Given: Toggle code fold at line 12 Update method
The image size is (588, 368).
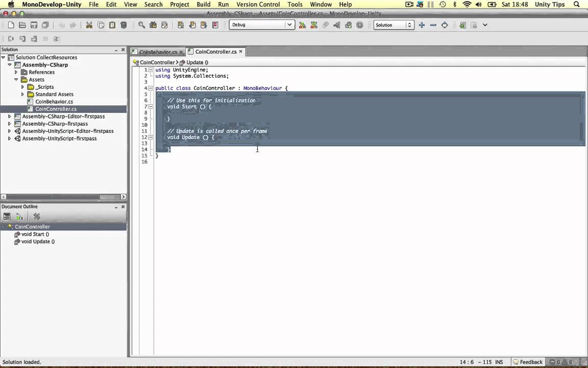Looking at the screenshot, I should pyautogui.click(x=151, y=137).
